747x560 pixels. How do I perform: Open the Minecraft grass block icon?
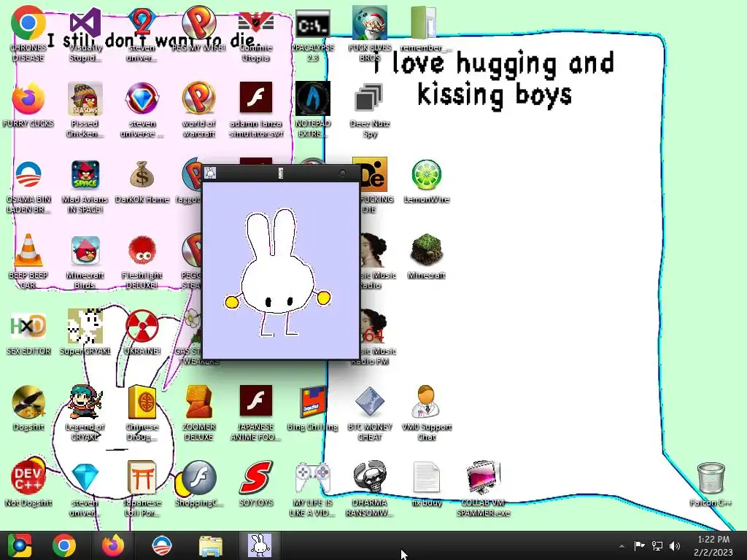coord(426,251)
